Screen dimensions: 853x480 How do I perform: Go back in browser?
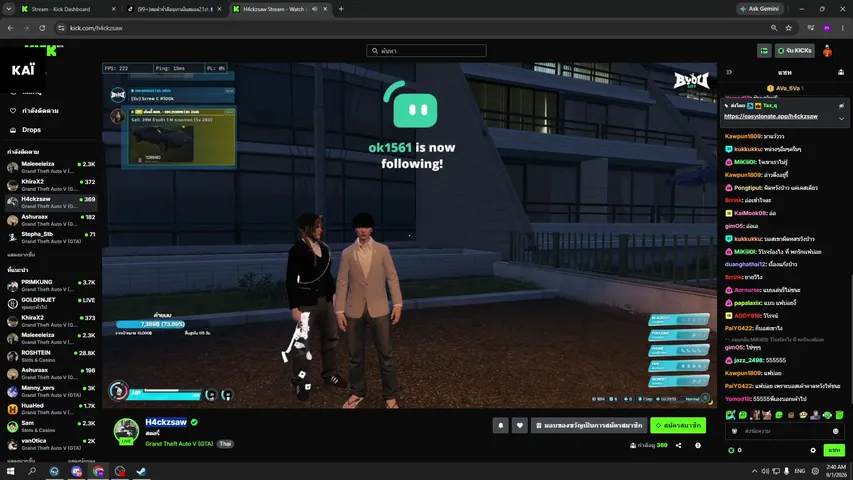(10, 28)
